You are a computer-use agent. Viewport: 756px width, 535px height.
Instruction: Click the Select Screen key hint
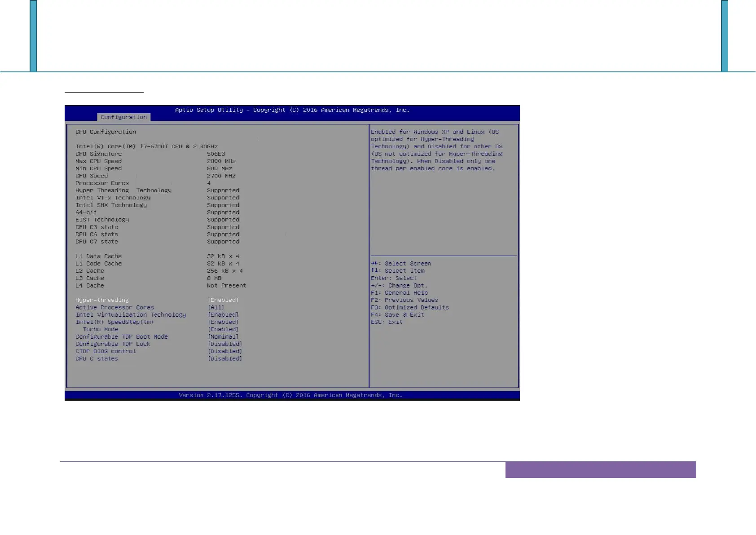[x=401, y=264]
